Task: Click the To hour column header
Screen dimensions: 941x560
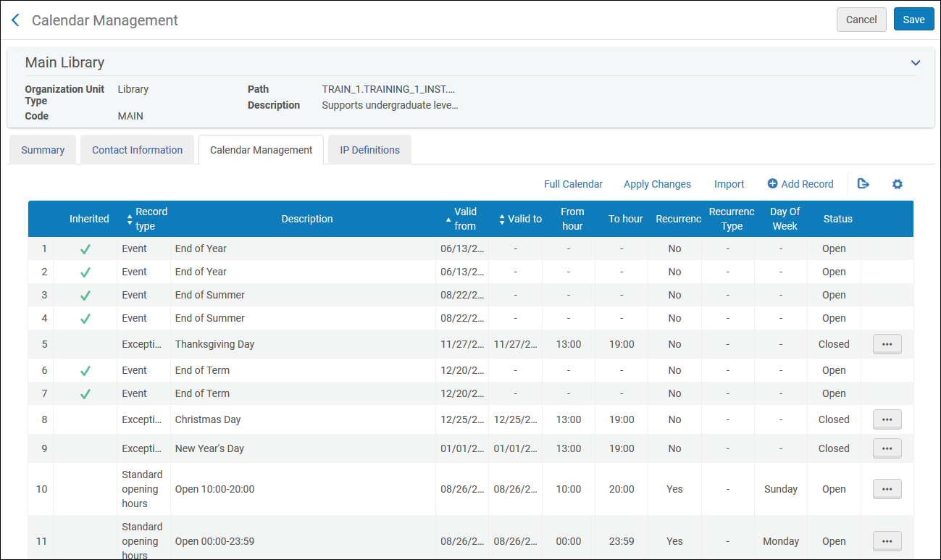Action: 626,219
